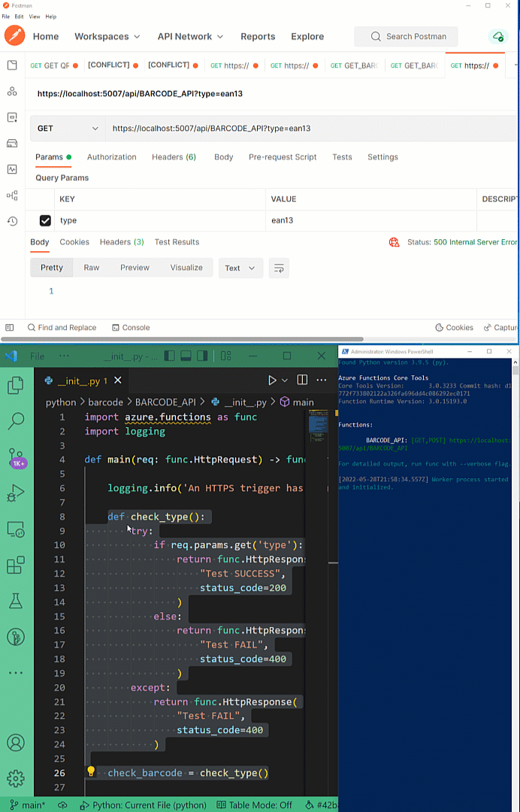The image size is (520, 812).
Task: Switch to the Authorization request tab
Action: pyautogui.click(x=112, y=157)
